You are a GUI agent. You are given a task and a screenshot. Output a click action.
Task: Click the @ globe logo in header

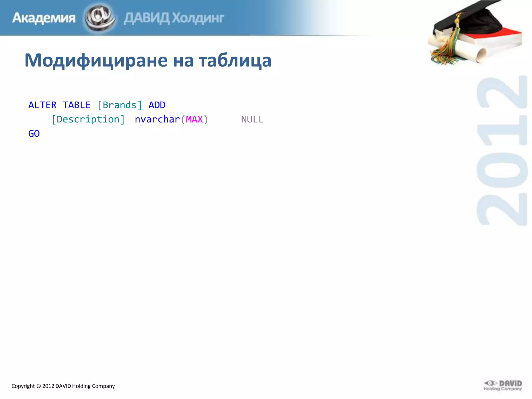click(100, 18)
